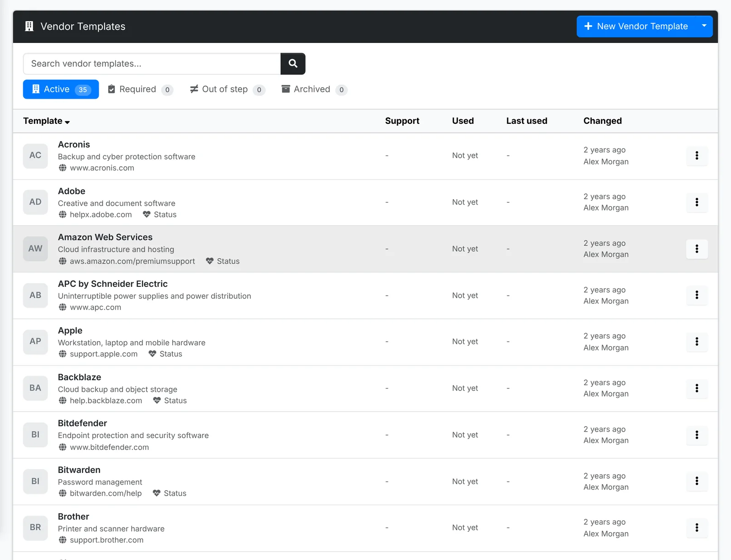
Task: Open actions menu for APC by Schneider Electric
Action: click(697, 295)
